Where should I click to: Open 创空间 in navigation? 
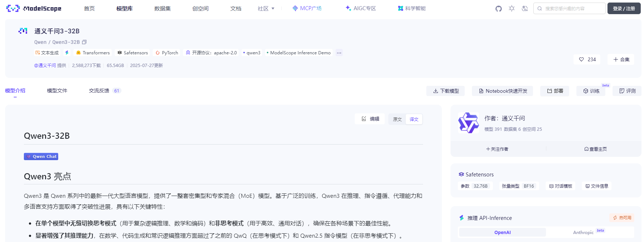click(x=200, y=8)
